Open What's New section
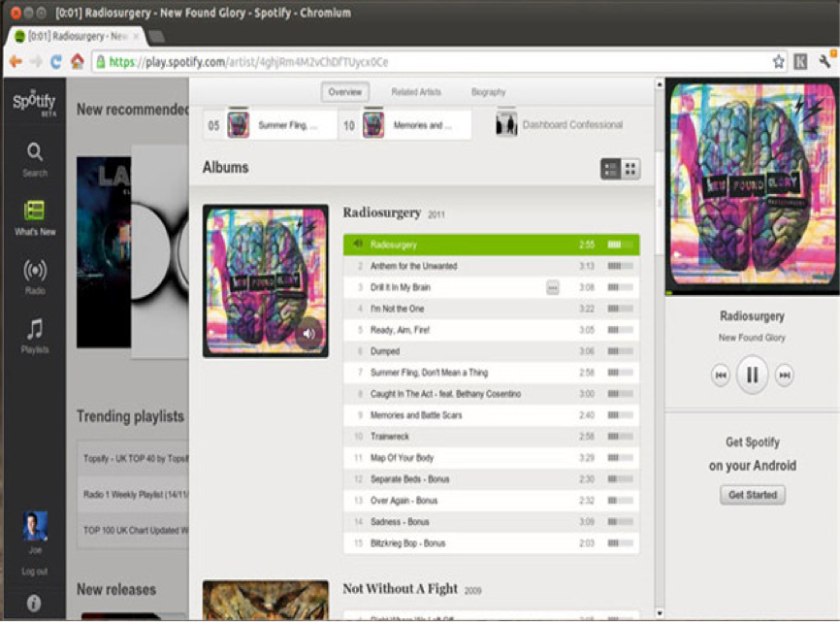The width and height of the screenshot is (840, 622). pyautogui.click(x=35, y=217)
